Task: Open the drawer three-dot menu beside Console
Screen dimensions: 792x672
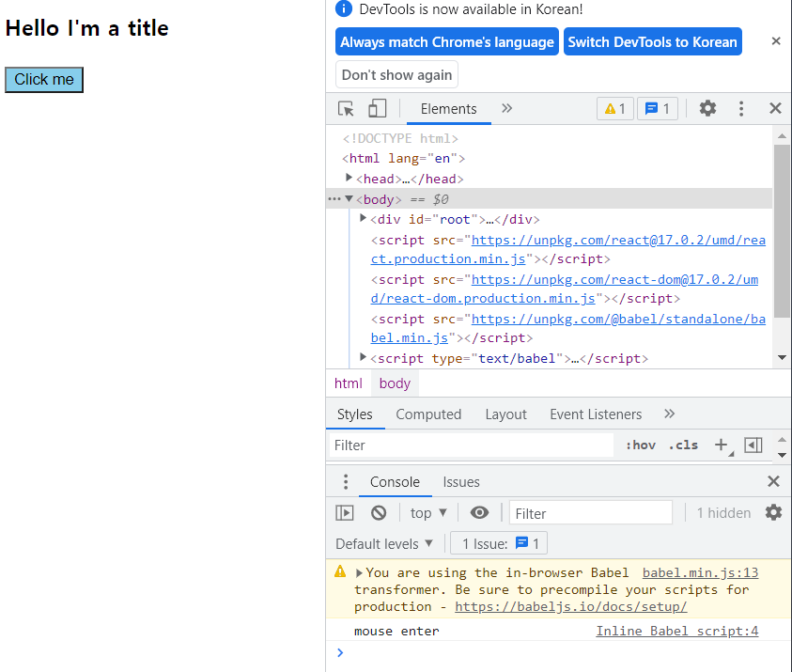Action: point(346,481)
